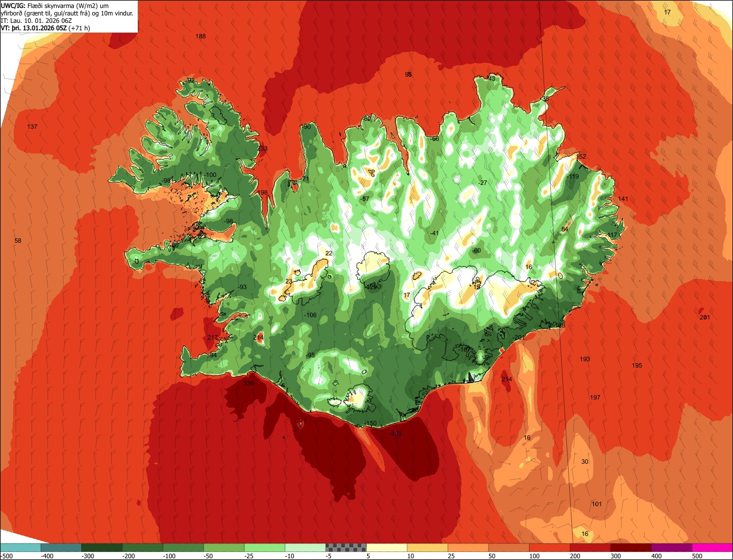Pick the -50 to -25 light green legend swatch

pyautogui.click(x=224, y=547)
